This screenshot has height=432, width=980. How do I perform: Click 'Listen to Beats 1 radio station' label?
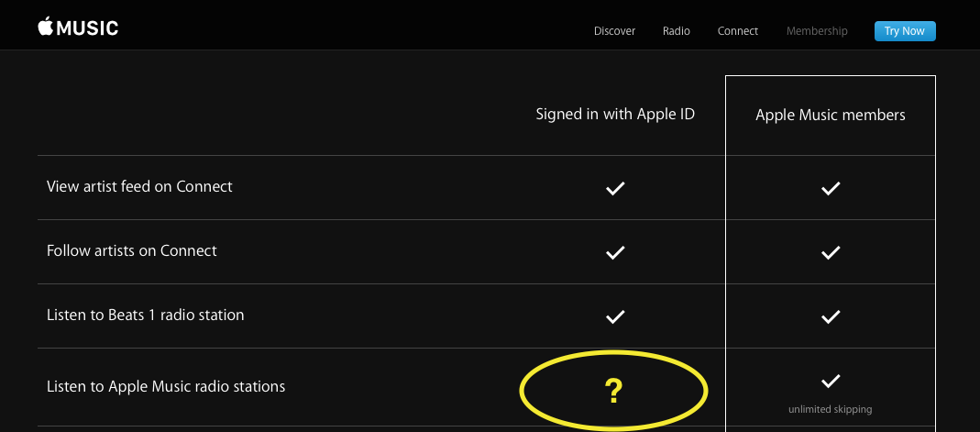coord(145,315)
